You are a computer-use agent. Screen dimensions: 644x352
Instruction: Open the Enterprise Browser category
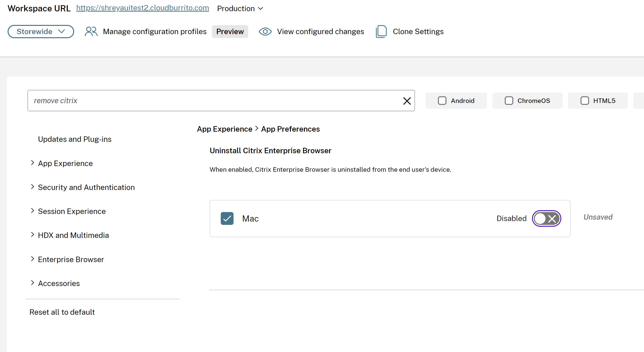point(71,259)
